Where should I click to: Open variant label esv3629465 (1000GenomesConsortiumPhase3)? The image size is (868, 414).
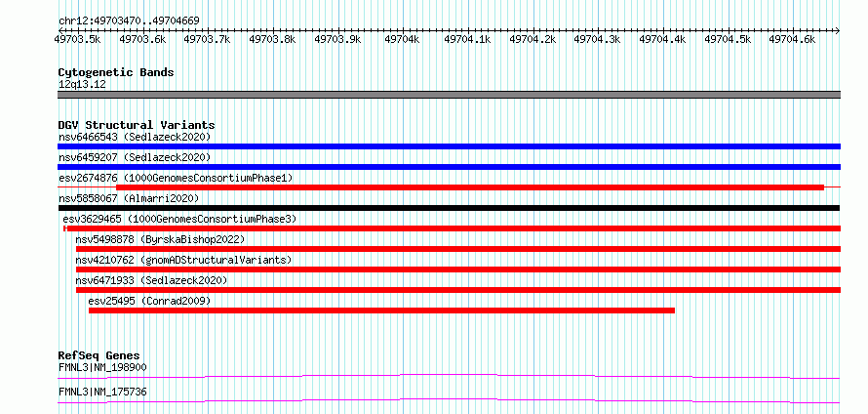(x=179, y=219)
